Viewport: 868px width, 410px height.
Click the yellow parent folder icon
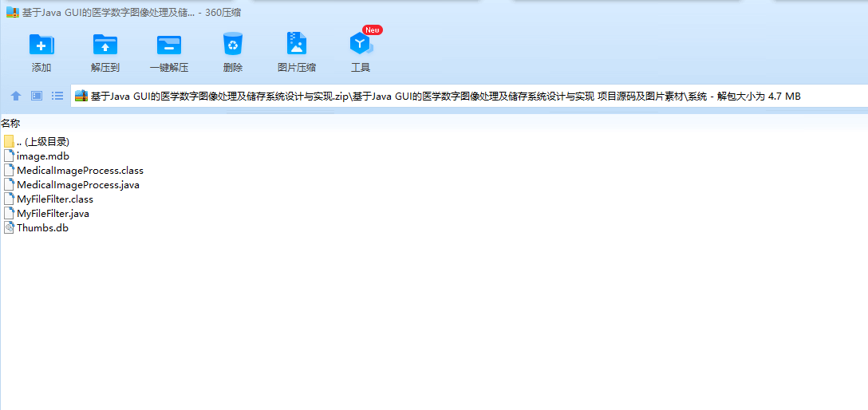(8, 142)
